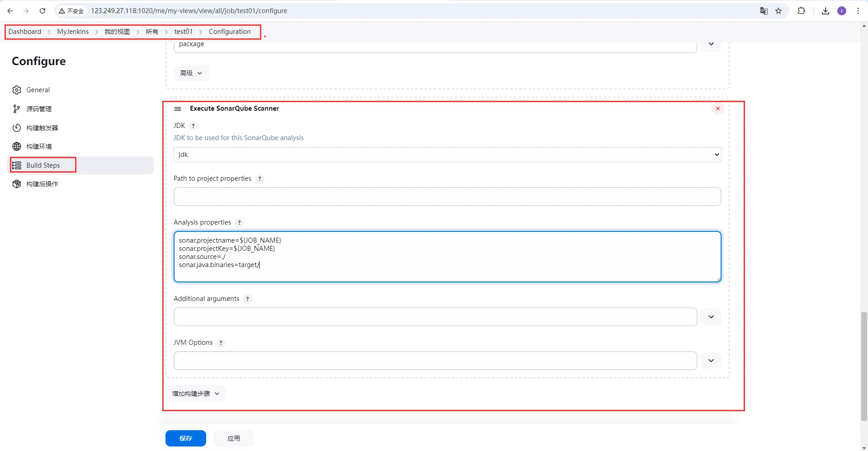This screenshot has width=868, height=451.
Task: Open the MyJenkins breadcrumb
Action: pyautogui.click(x=73, y=32)
